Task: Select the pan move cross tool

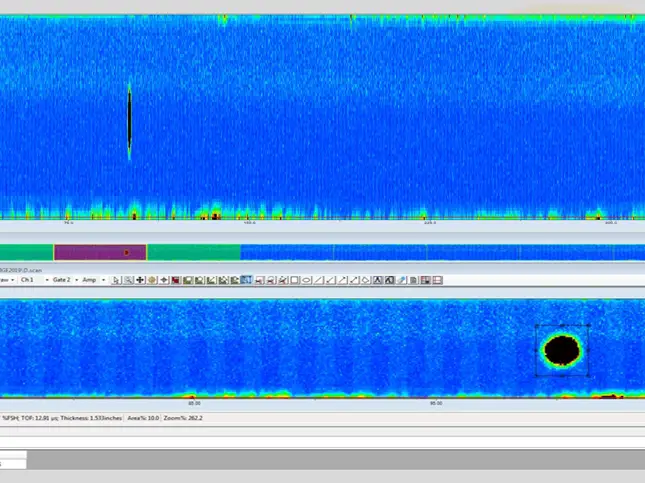Action: coord(140,280)
